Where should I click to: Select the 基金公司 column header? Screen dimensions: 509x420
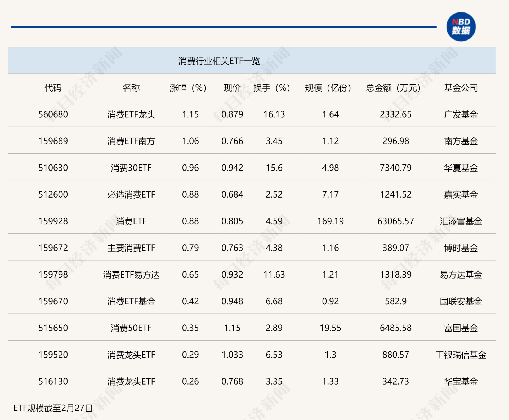point(461,88)
